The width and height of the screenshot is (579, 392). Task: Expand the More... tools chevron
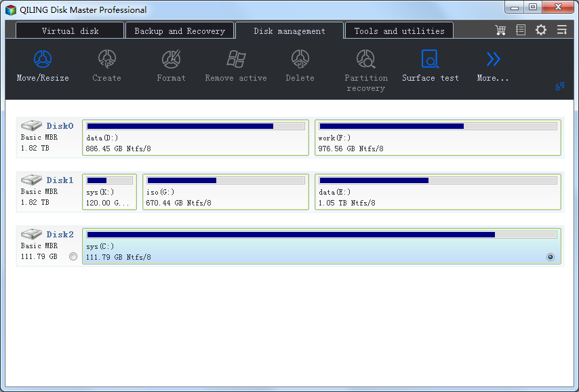coord(493,59)
